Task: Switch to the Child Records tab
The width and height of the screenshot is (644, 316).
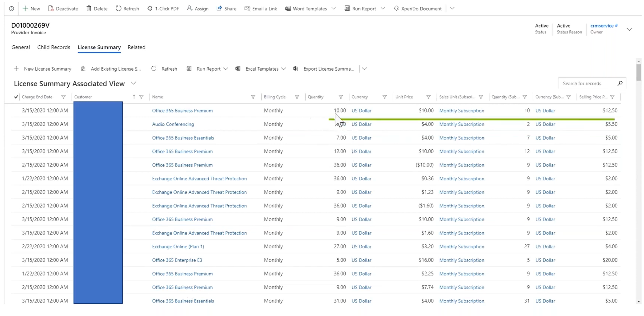Action: (53, 47)
